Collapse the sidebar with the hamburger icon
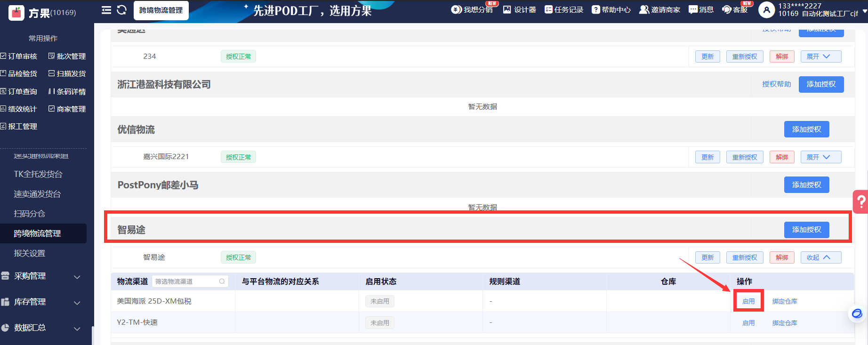 [106, 10]
